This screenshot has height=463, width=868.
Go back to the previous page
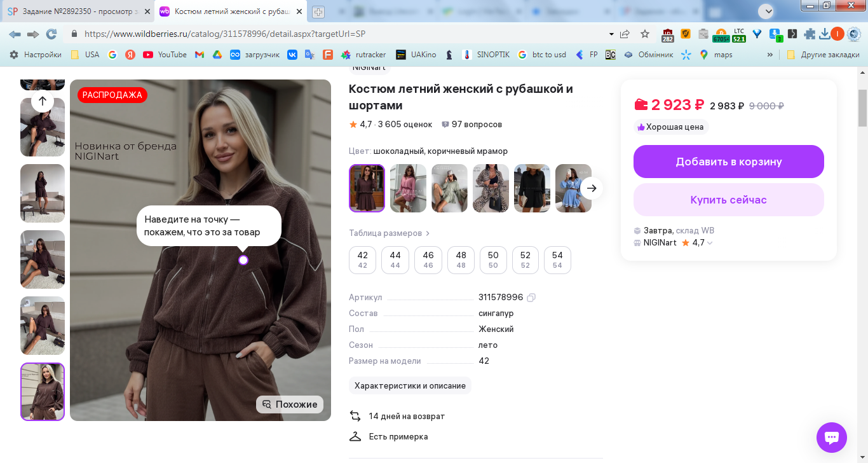pyautogui.click(x=15, y=34)
